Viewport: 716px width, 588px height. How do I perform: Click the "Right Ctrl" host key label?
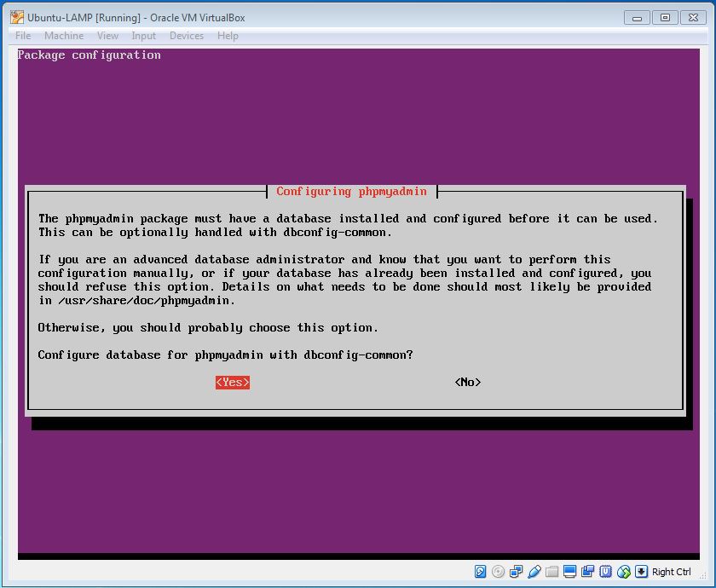point(672,572)
